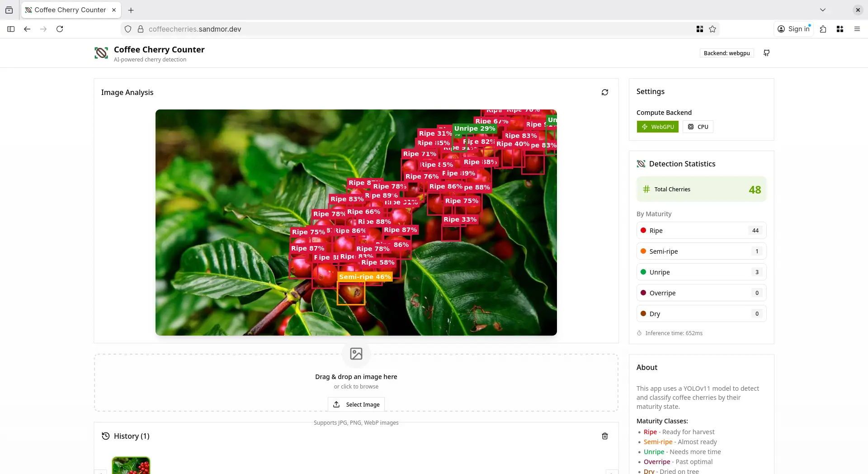Screen dimensions: 868x474
Task: Click the address bar URL field
Action: coord(407,29)
